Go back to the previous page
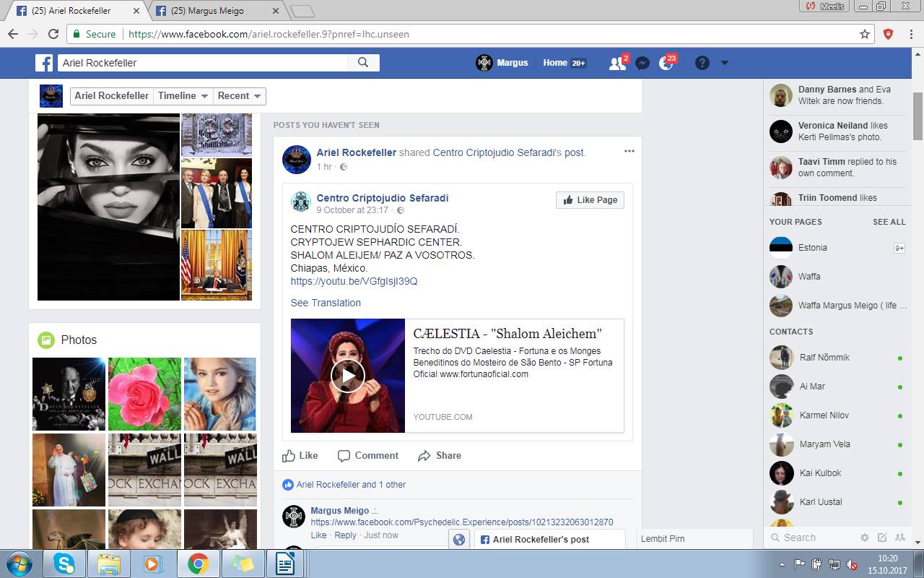This screenshot has height=578, width=924. (x=12, y=34)
